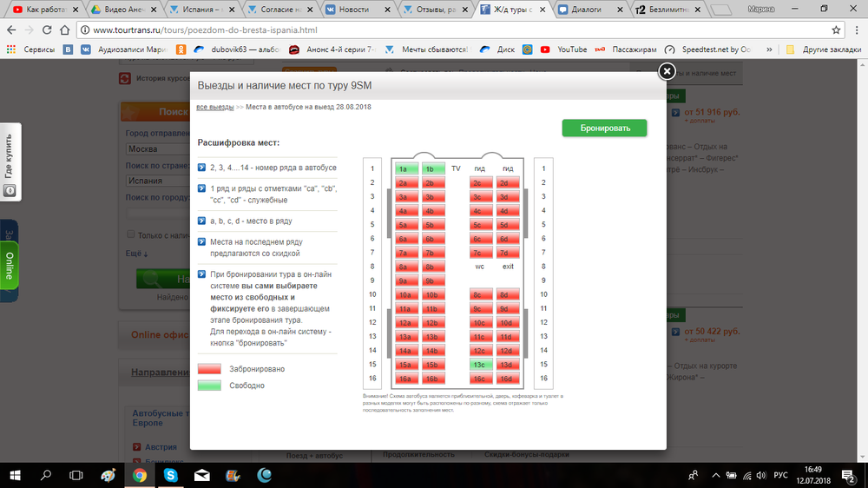Show hidden system tray icons

pos(713,475)
